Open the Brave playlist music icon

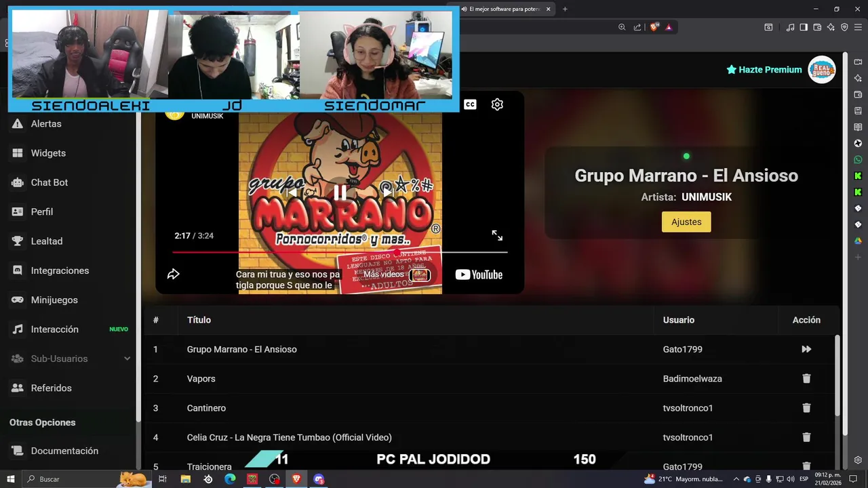pyautogui.click(x=790, y=27)
